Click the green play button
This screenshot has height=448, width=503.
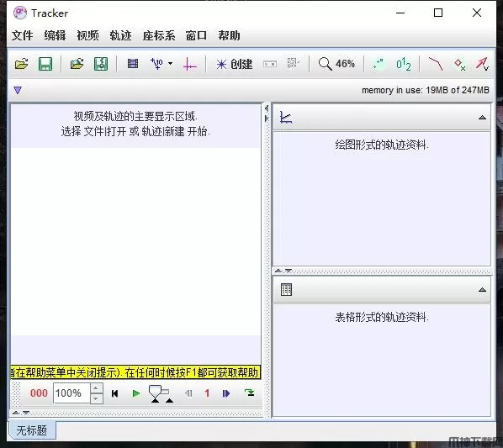point(136,393)
